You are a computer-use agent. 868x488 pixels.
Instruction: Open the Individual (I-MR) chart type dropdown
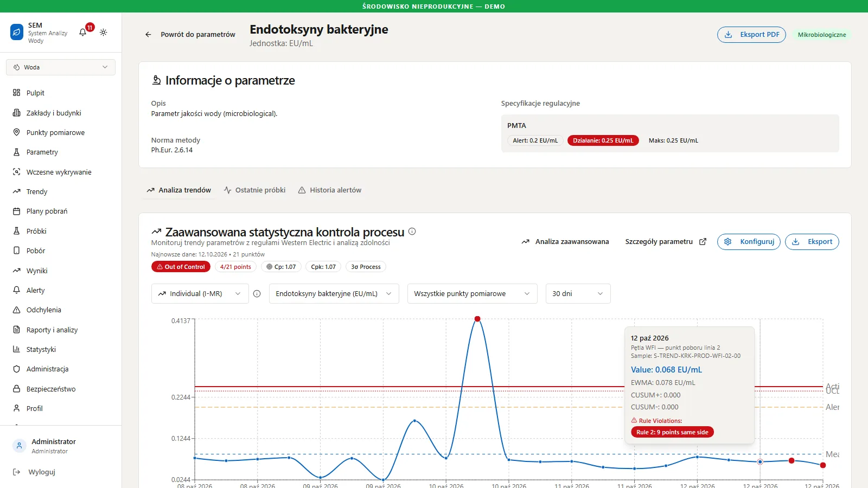click(x=200, y=294)
